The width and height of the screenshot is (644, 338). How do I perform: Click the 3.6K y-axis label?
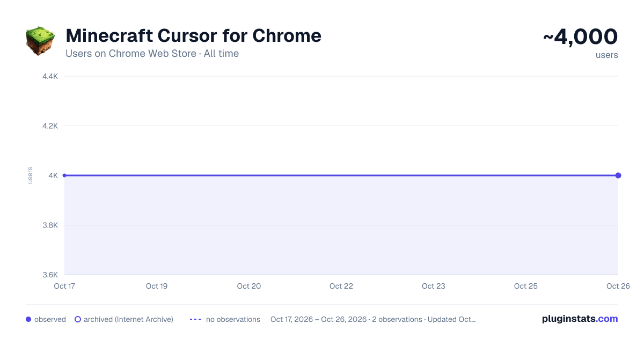click(50, 275)
